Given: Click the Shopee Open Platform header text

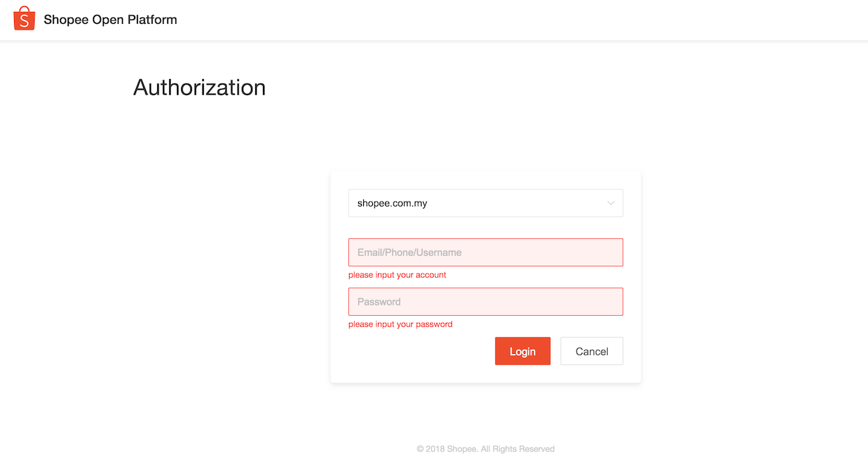Looking at the screenshot, I should point(110,19).
